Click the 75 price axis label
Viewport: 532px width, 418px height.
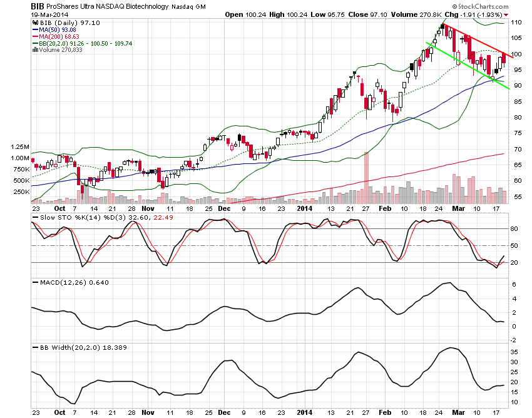point(518,133)
